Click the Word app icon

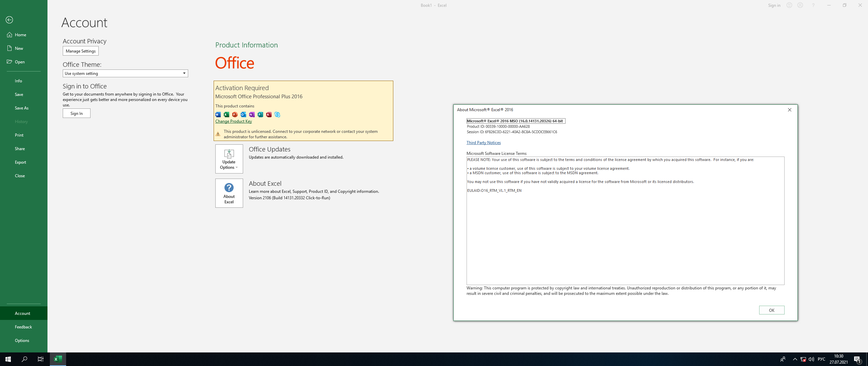click(218, 115)
